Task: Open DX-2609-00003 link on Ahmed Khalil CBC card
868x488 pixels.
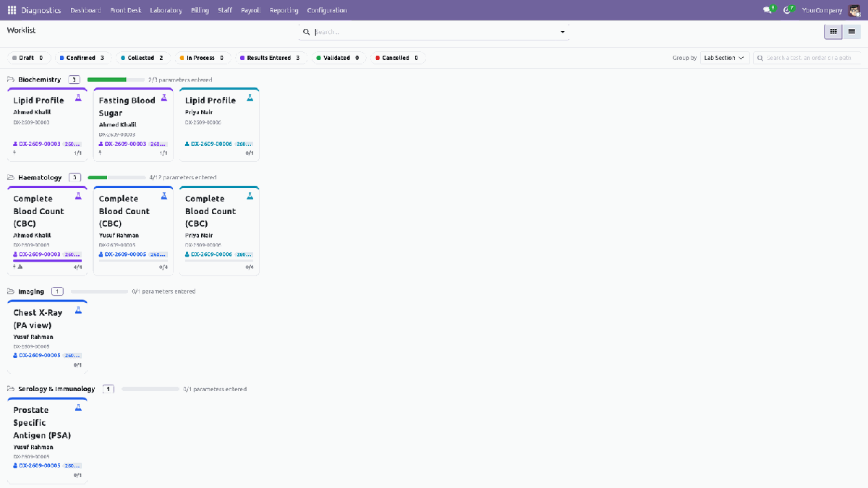Action: point(39,254)
